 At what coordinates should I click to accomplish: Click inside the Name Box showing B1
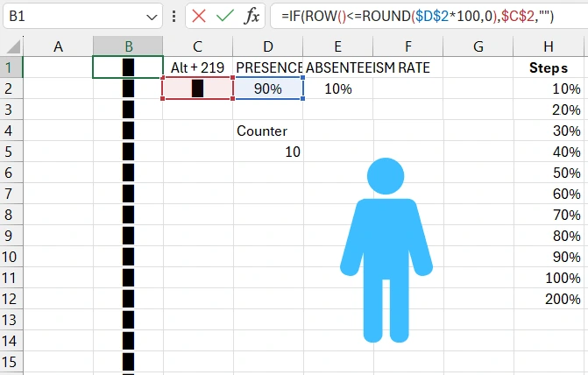coord(70,16)
